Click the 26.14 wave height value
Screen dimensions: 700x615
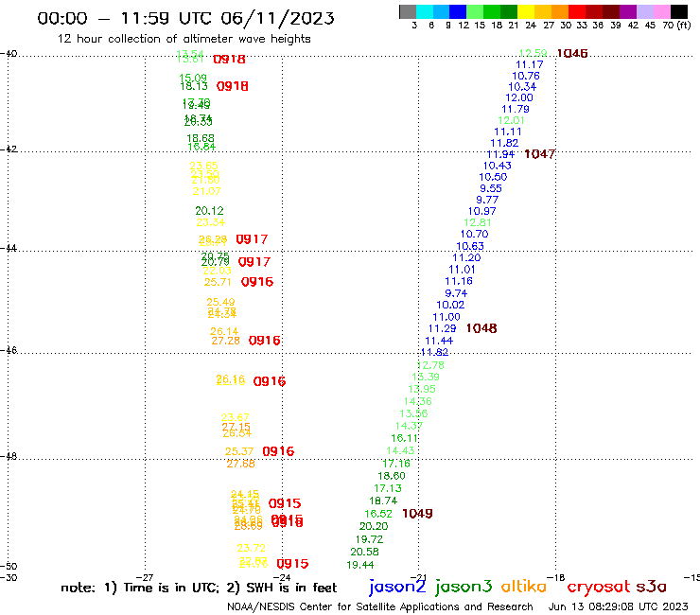(x=224, y=331)
